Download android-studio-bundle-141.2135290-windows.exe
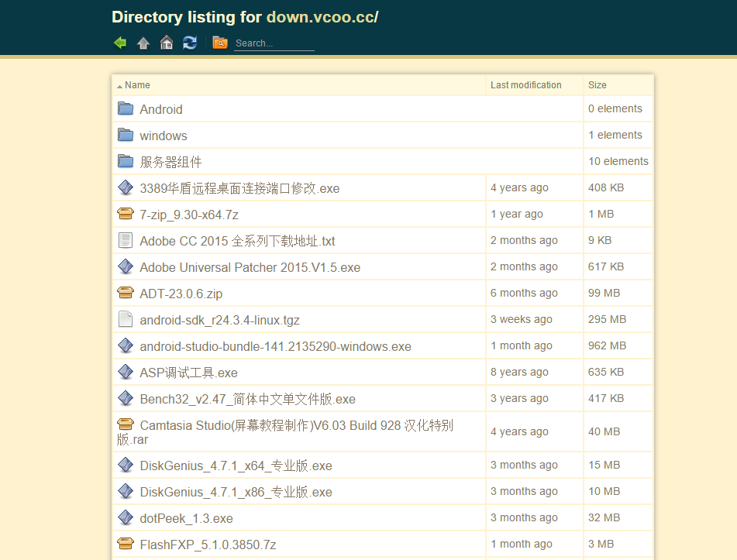The image size is (737, 560). pos(275,346)
